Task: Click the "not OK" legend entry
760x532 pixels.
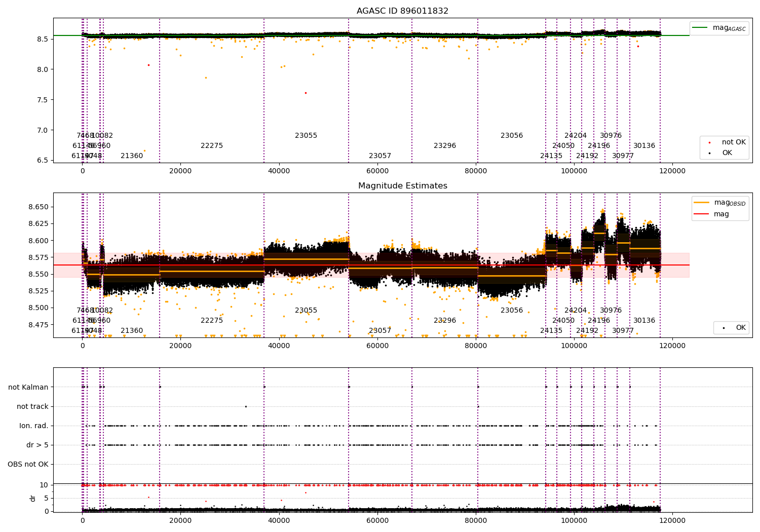Action: (x=734, y=142)
